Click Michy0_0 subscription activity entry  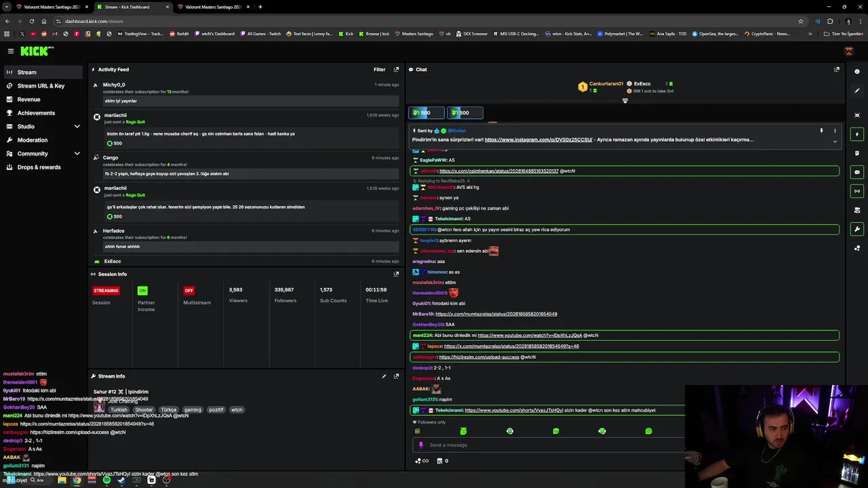(x=247, y=93)
